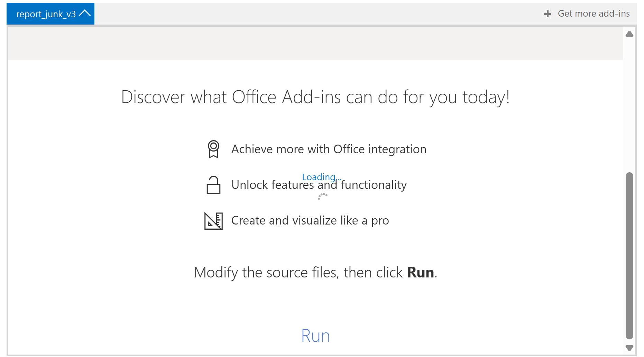
Task: Select the report_junk_v3 tab
Action: point(50,14)
